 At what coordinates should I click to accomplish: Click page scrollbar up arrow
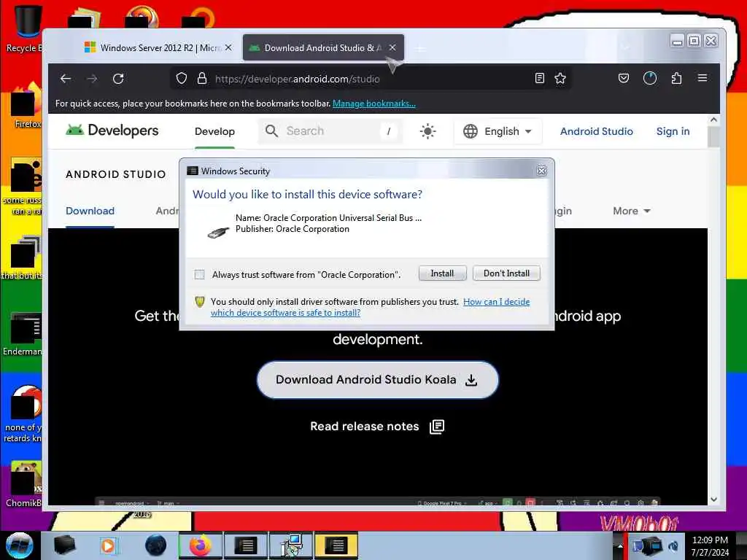pos(713,120)
